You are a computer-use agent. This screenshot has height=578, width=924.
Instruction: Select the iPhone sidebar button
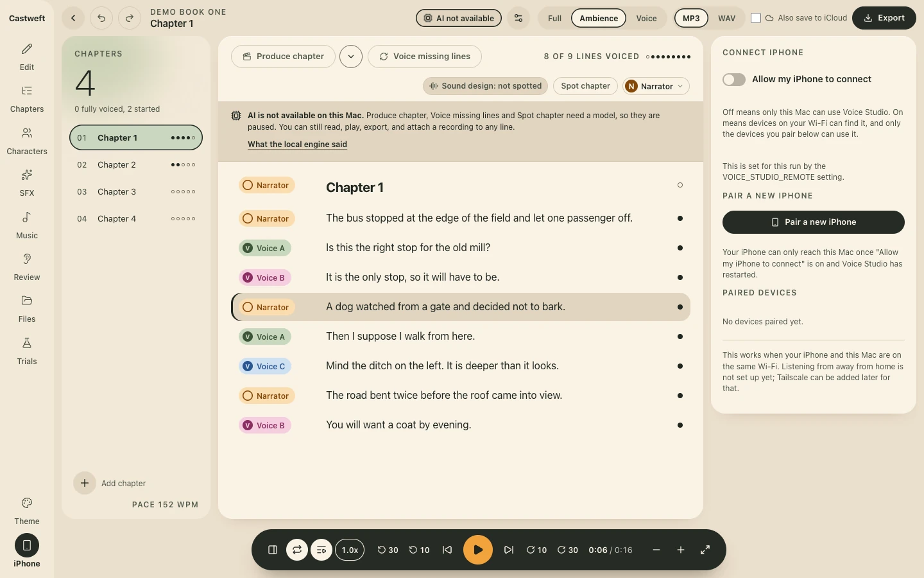27,551
